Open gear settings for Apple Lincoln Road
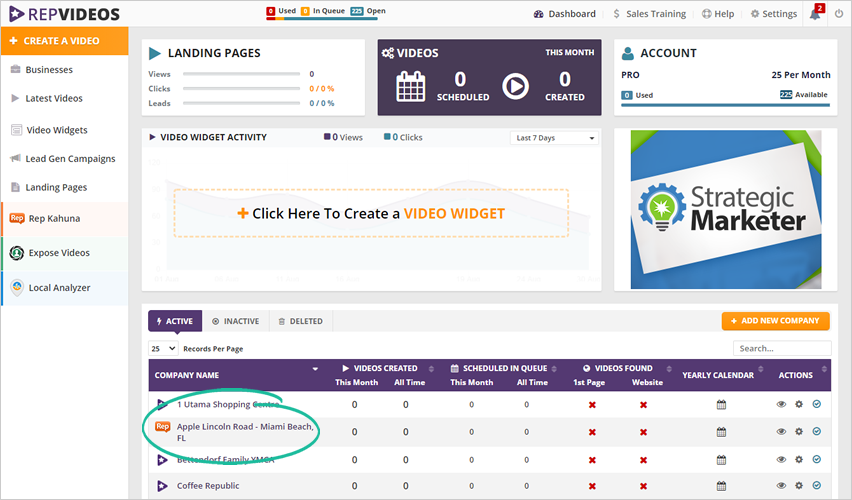The image size is (852, 500). pyautogui.click(x=799, y=432)
